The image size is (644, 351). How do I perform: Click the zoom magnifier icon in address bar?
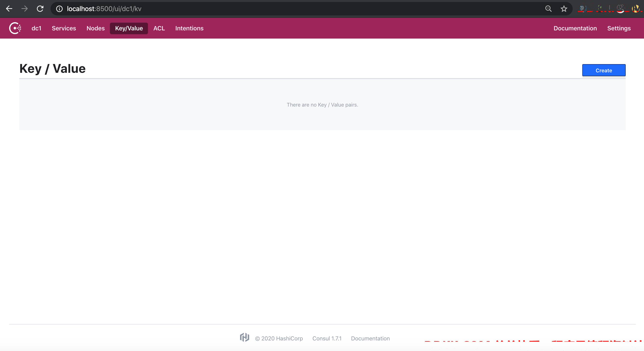pos(548,9)
